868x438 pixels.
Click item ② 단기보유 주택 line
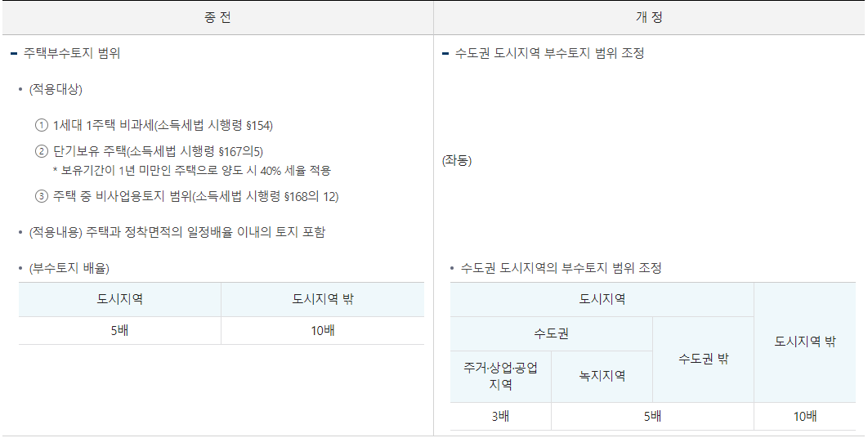tap(149, 152)
